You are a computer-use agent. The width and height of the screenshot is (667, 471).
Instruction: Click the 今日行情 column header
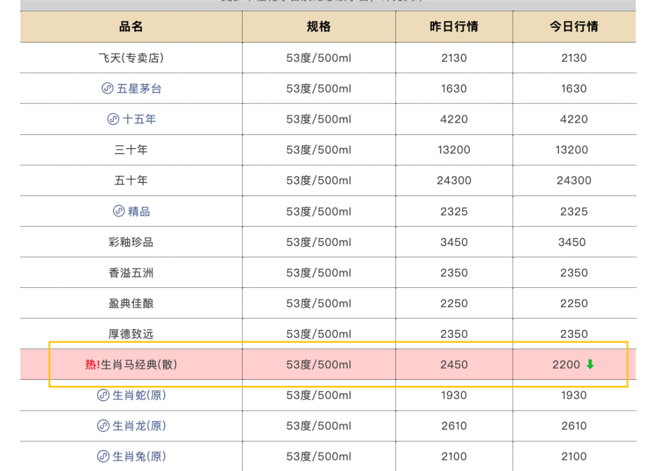coord(573,27)
